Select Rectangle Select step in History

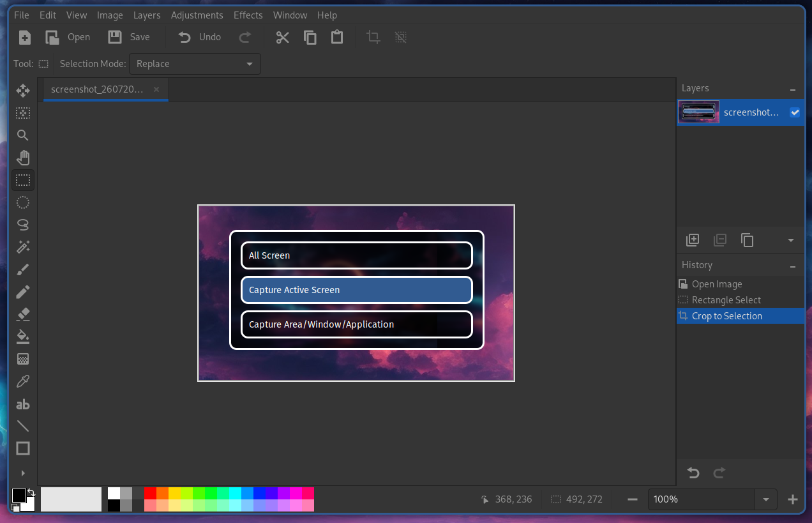(726, 300)
